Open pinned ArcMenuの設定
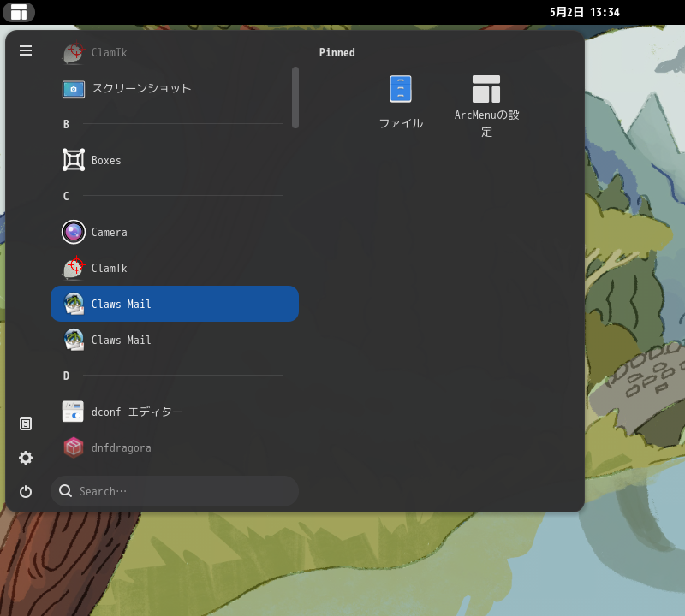 (486, 106)
